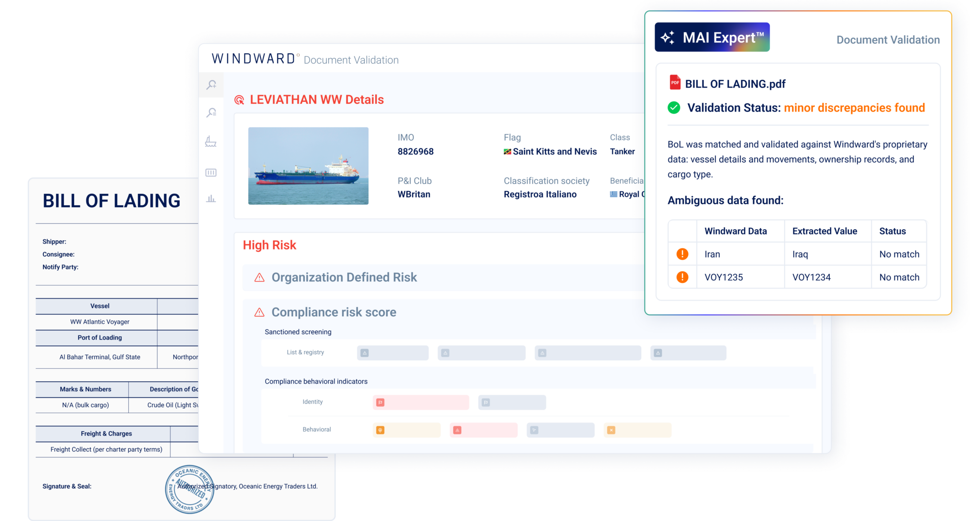Click the Sanctioned screening label

pos(298,332)
